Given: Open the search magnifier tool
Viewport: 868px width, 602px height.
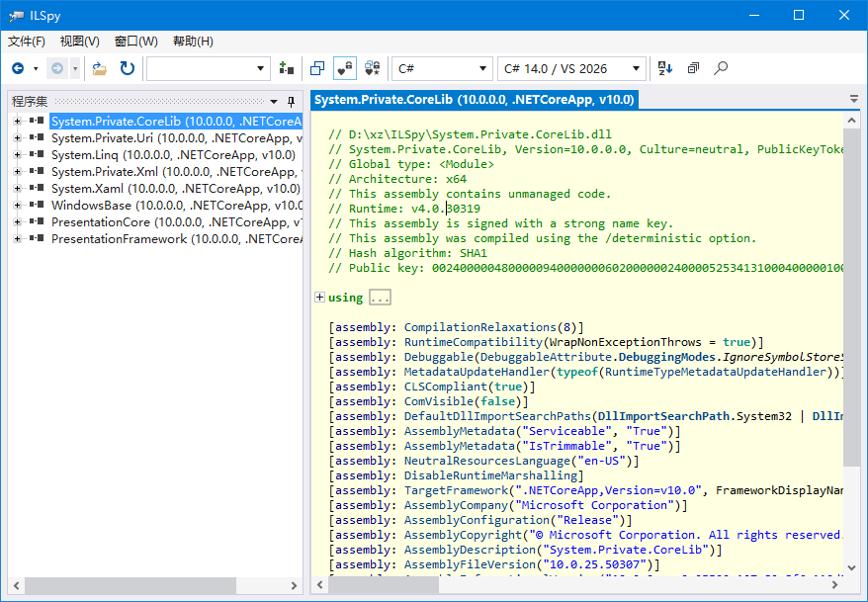Looking at the screenshot, I should 721,69.
